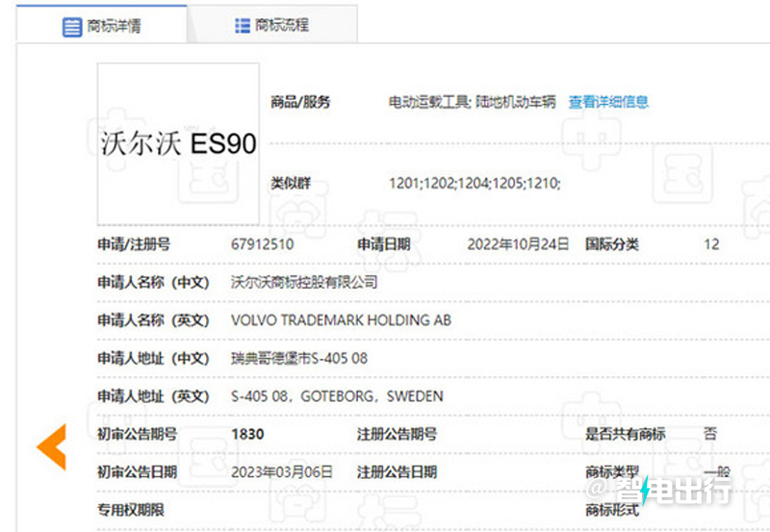Click the 商品/服务 label
Screen dimensions: 770x532
(300, 102)
